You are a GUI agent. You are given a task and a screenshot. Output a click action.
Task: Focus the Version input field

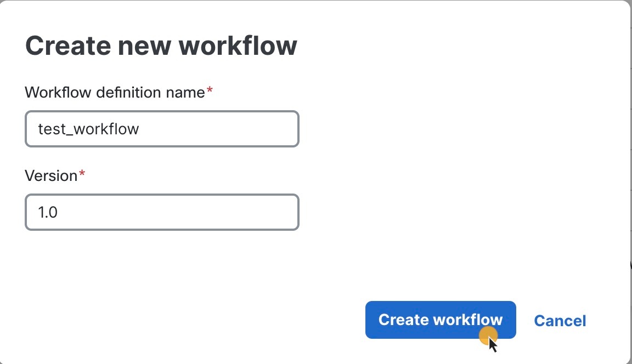pos(162,212)
